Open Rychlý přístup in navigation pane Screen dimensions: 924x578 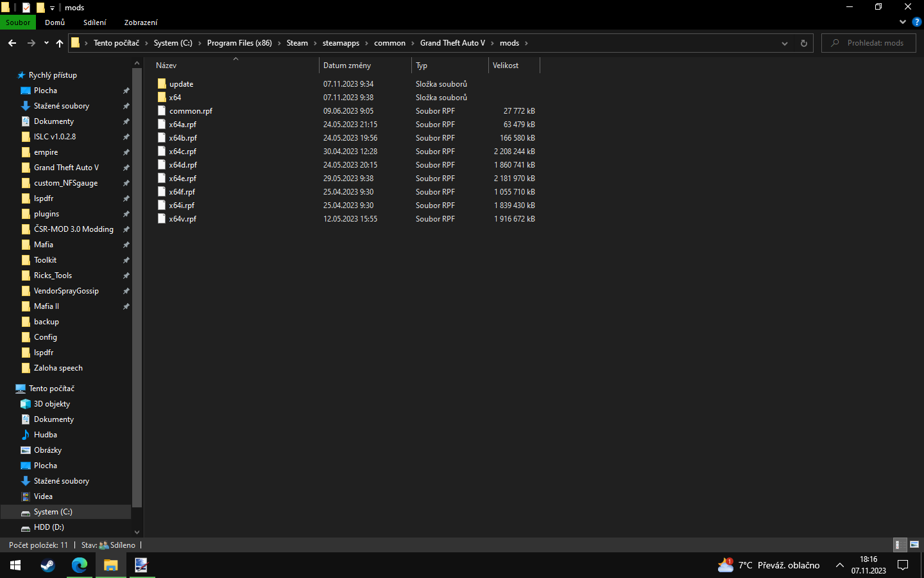(x=53, y=75)
